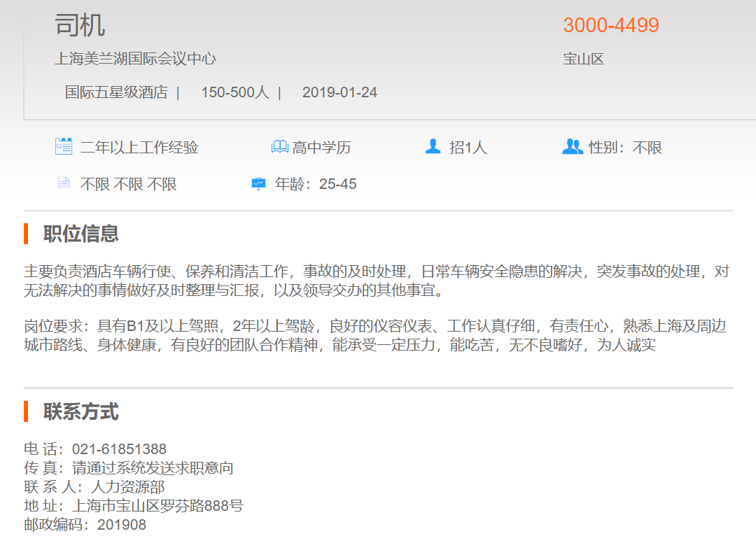Click the 岗位要求 requirements paragraph

pos(374,335)
